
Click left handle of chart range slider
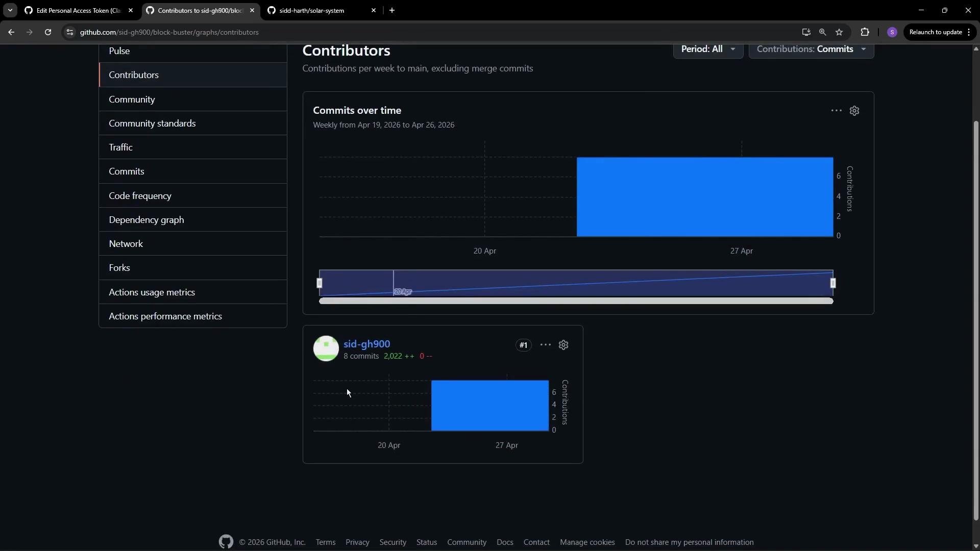320,283
